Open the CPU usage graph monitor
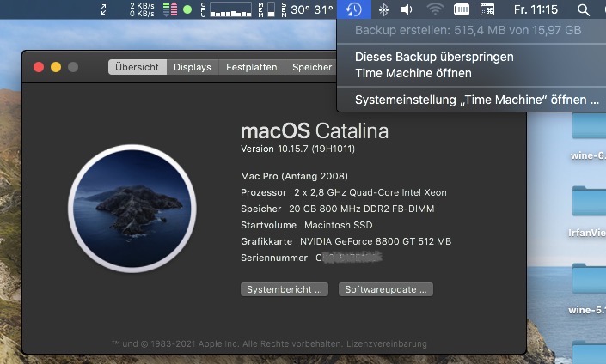Viewport: 606px width, 364px height. tap(226, 9)
